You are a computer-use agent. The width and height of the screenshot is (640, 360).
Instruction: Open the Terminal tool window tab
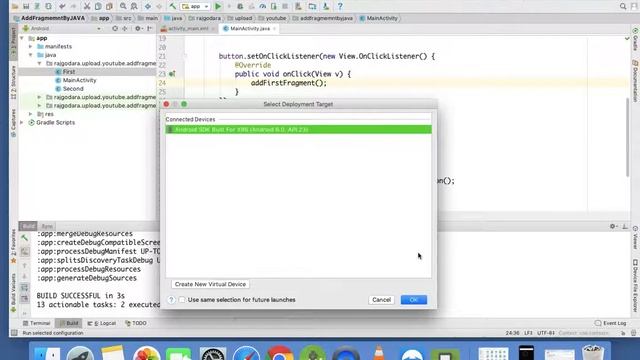pyautogui.click(x=36, y=323)
